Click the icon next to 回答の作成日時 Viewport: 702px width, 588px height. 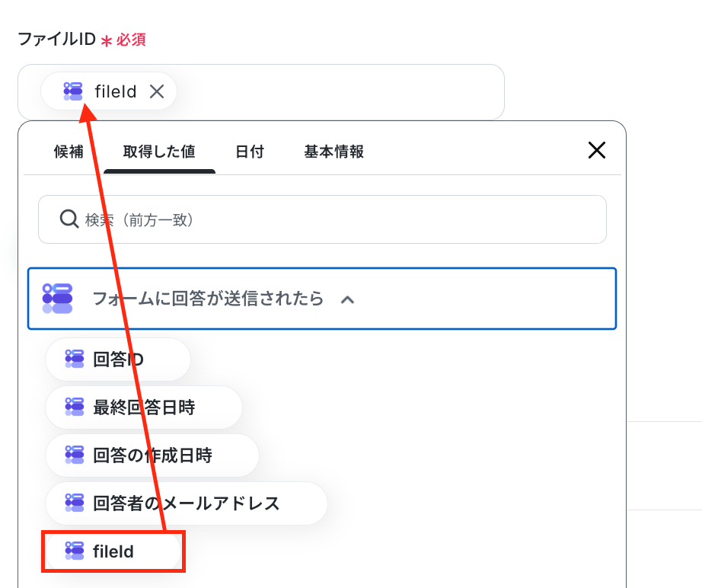(75, 455)
